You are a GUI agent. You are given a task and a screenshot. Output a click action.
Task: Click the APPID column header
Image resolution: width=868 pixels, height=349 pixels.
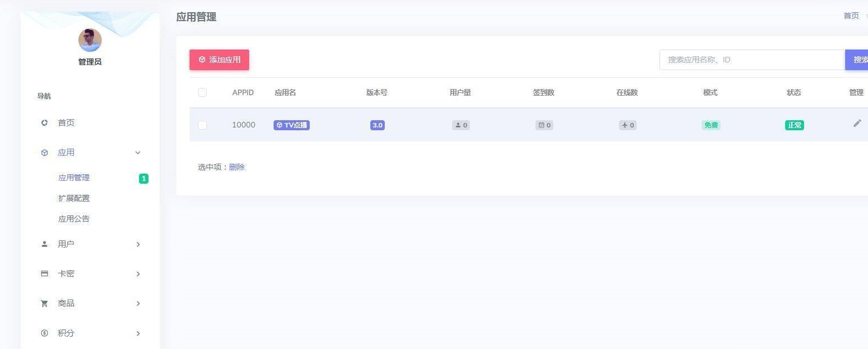point(243,92)
